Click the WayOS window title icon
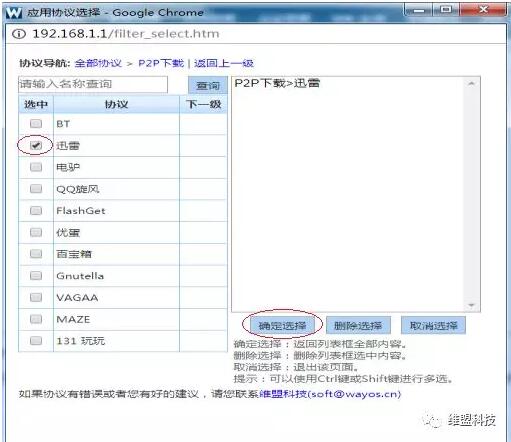Screen dimensions: 511x442 14,12
